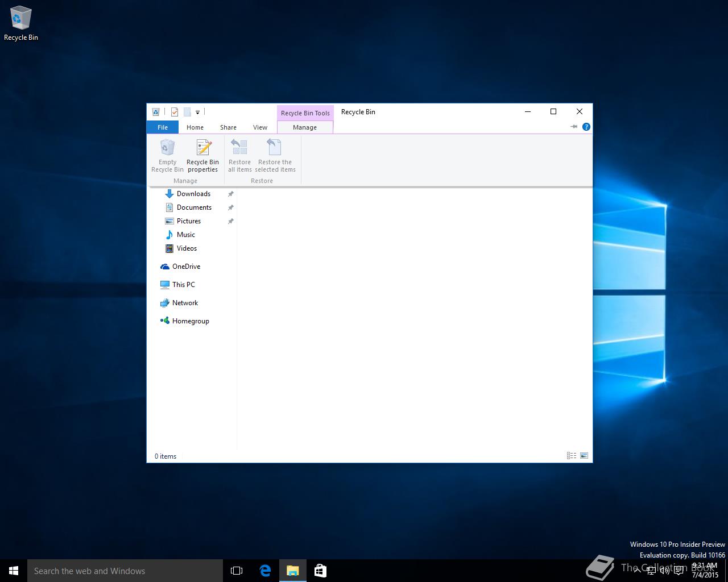Open Downloads in navigation pane
The image size is (728, 582).
tap(193, 194)
